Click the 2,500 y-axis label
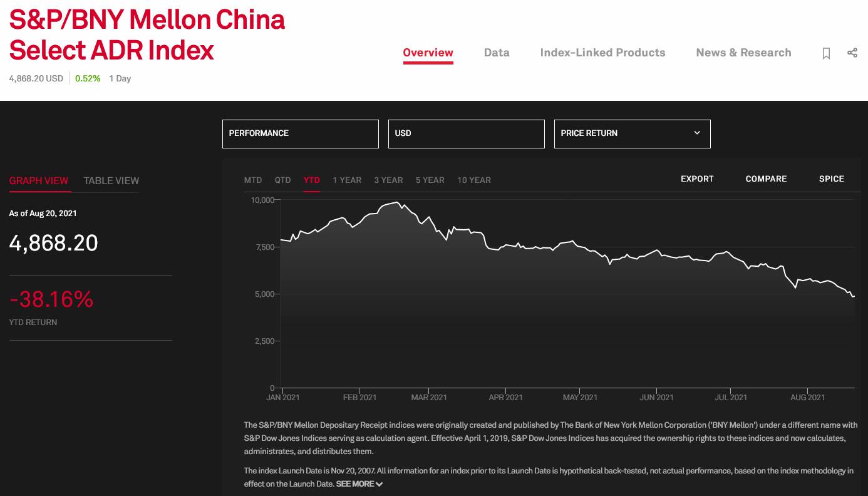The height and width of the screenshot is (496, 868). pyautogui.click(x=264, y=341)
